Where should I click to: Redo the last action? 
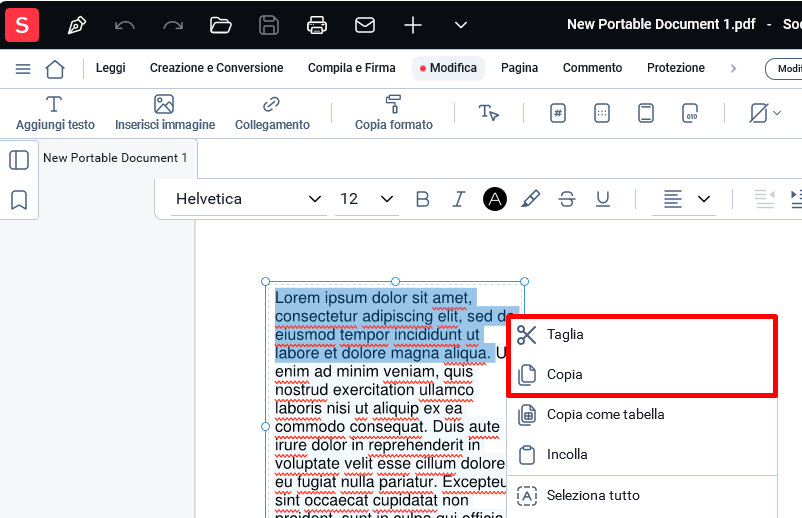pyautogui.click(x=173, y=25)
